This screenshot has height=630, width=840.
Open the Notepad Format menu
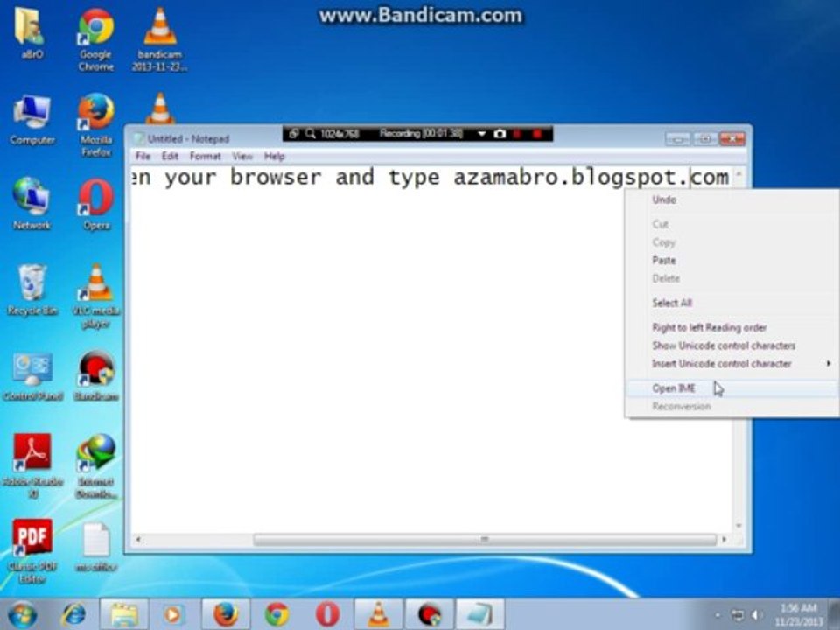coord(205,156)
